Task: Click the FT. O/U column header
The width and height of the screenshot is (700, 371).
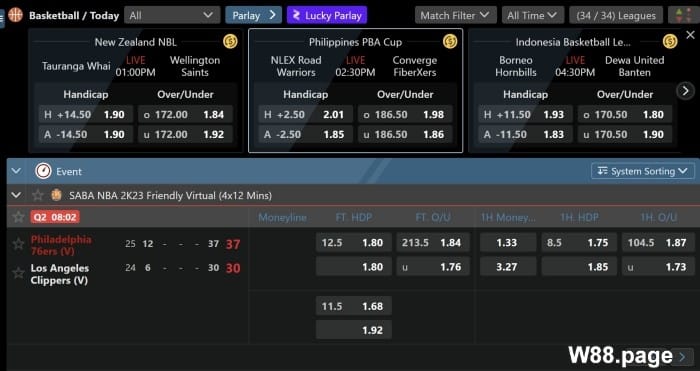Action: 433,217
